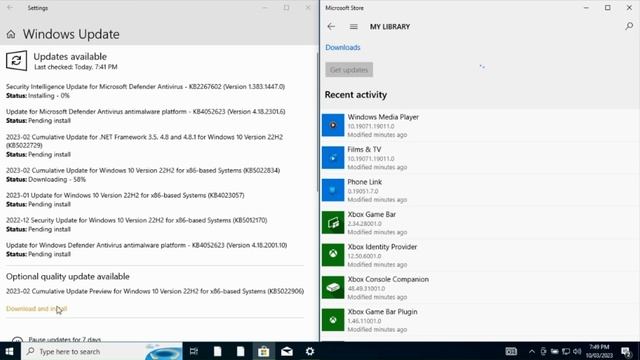
Task: Click the Updates available heading
Action: coord(70,57)
